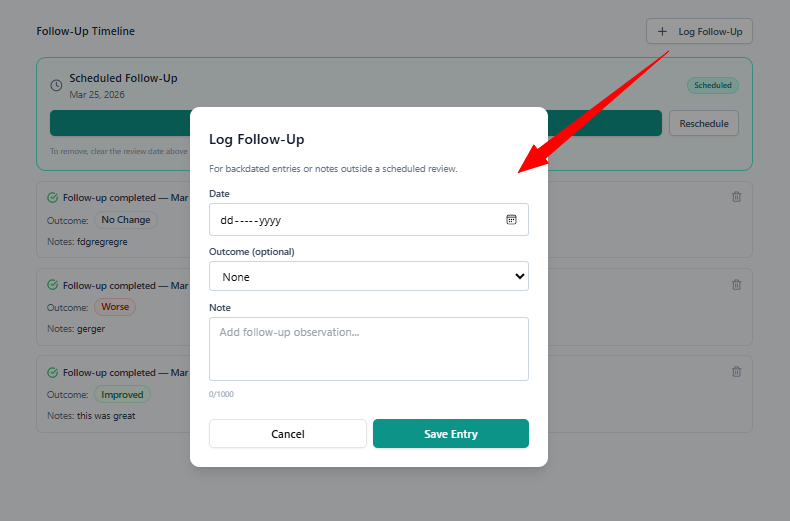Cancel the Log Follow-Up dialog
Viewport: 790px width, 521px height.
click(x=288, y=434)
